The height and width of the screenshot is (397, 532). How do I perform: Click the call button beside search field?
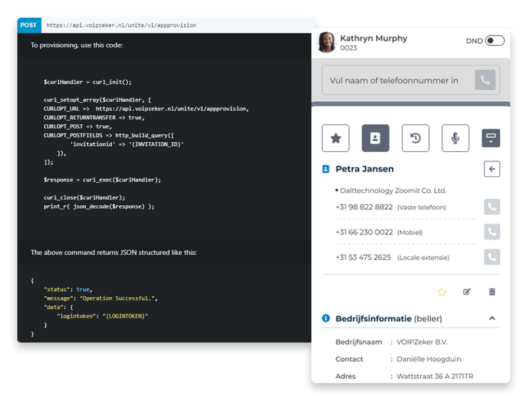(485, 81)
